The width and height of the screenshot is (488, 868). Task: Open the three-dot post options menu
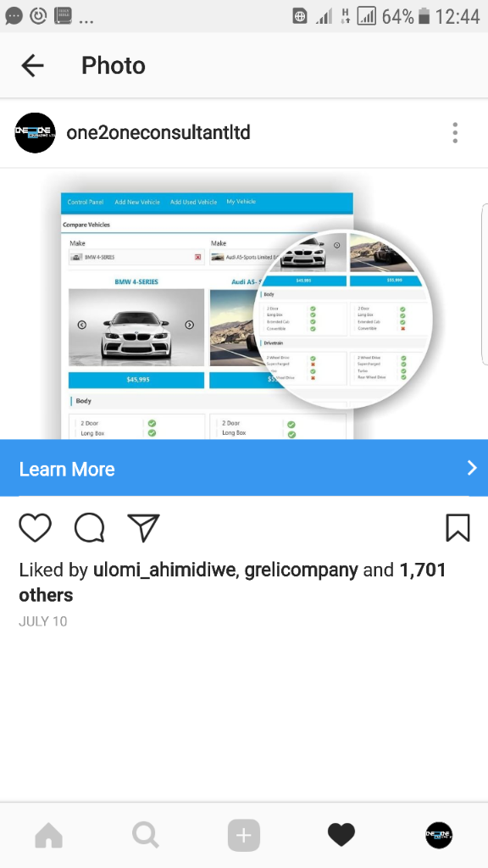click(x=455, y=133)
